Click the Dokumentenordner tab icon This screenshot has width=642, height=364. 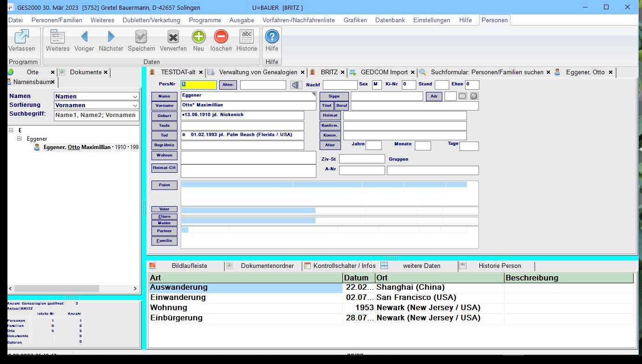[x=229, y=266]
